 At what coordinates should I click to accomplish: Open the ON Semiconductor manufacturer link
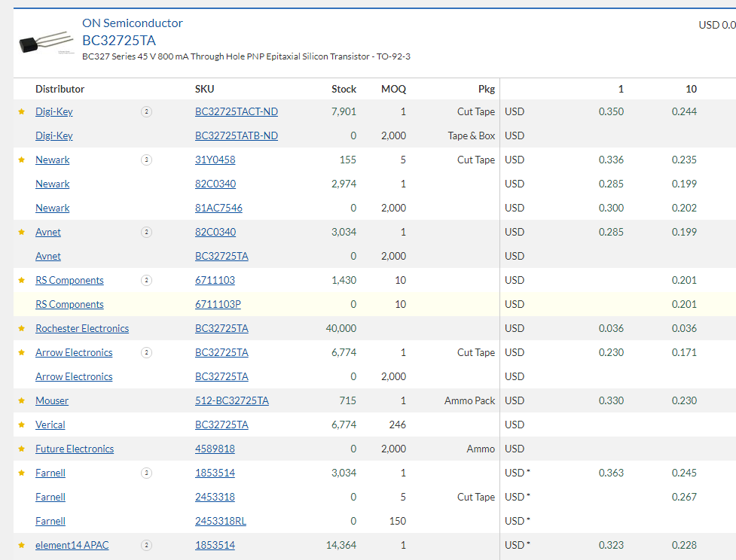click(133, 23)
